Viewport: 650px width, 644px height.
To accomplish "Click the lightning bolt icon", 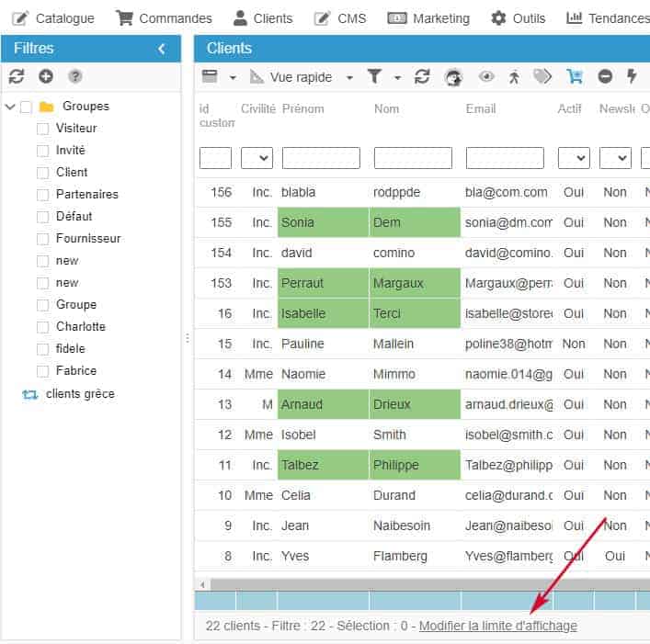I will (632, 77).
